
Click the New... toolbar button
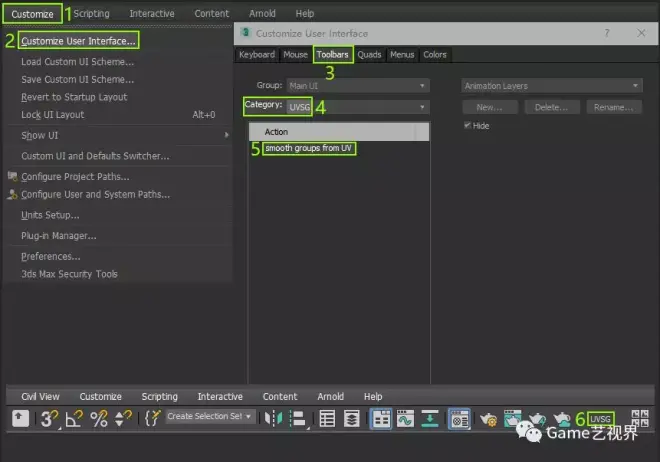pos(490,107)
